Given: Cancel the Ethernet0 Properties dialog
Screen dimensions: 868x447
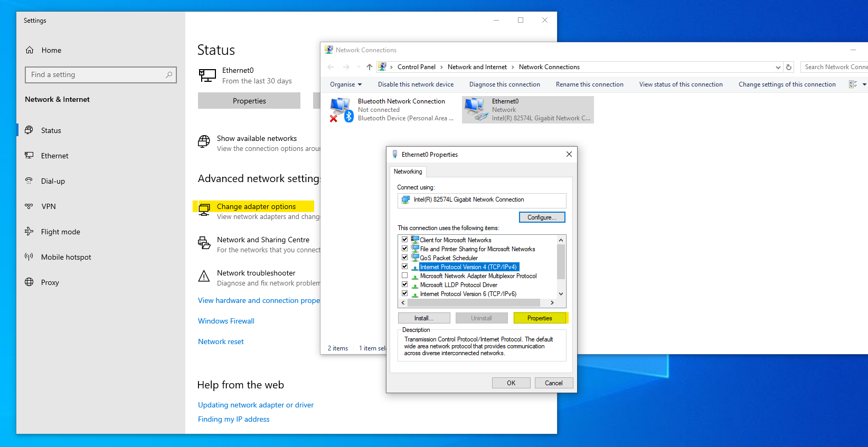Looking at the screenshot, I should pos(554,383).
